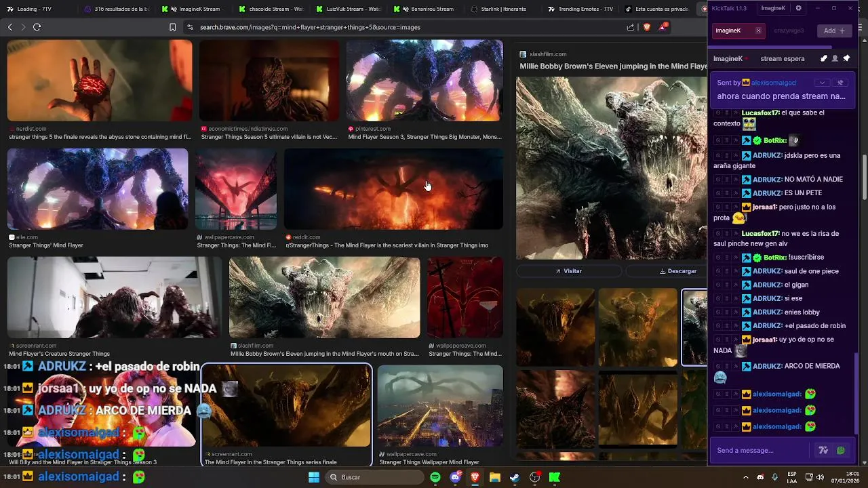Open the slashfilm.com Eleven jumping result link
The width and height of the screenshot is (868, 488).
pos(324,354)
